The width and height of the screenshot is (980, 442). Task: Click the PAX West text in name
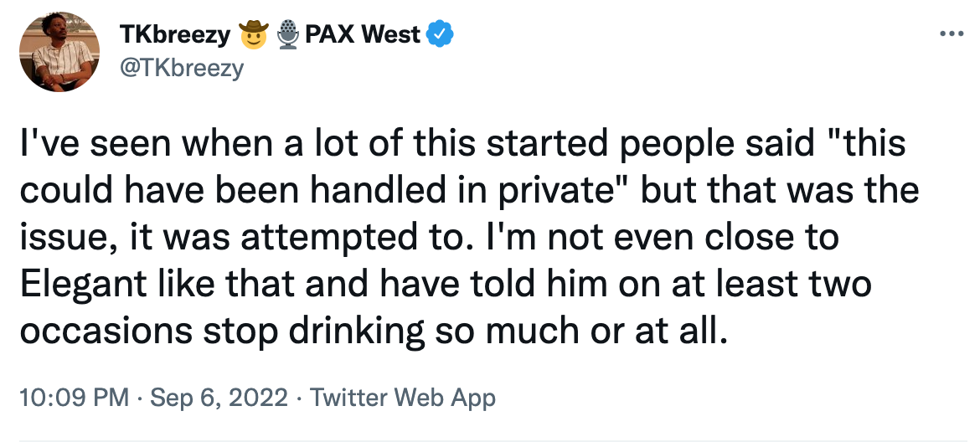(364, 35)
